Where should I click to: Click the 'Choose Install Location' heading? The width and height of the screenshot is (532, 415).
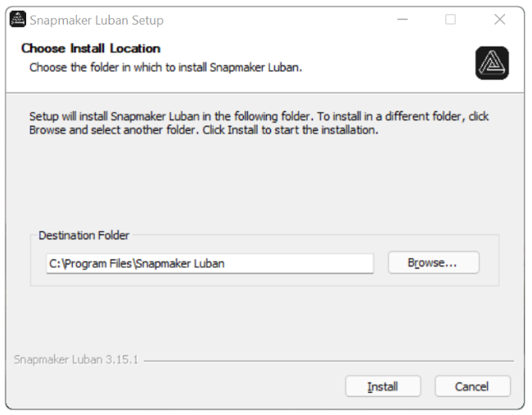pyautogui.click(x=91, y=48)
